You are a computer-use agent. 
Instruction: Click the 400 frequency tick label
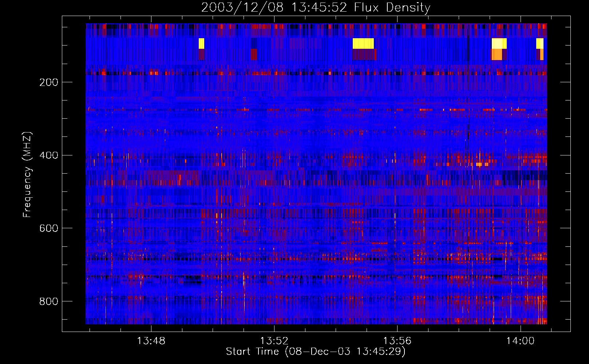tap(49, 155)
